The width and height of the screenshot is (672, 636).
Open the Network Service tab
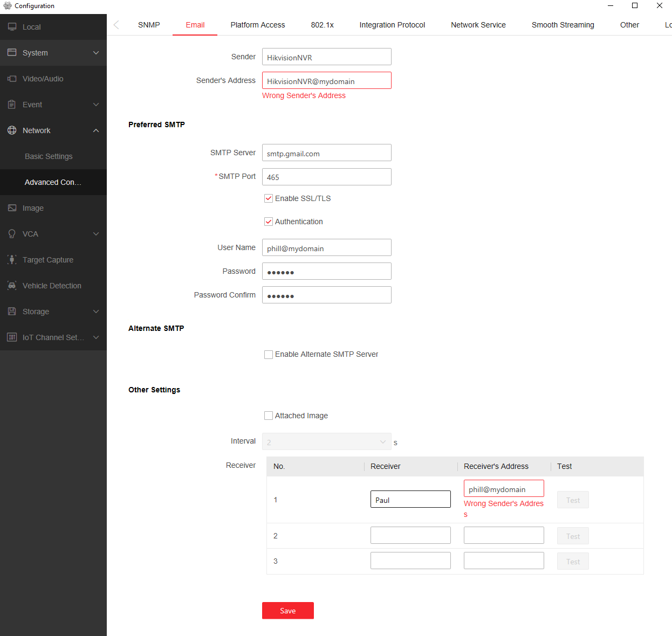[478, 25]
